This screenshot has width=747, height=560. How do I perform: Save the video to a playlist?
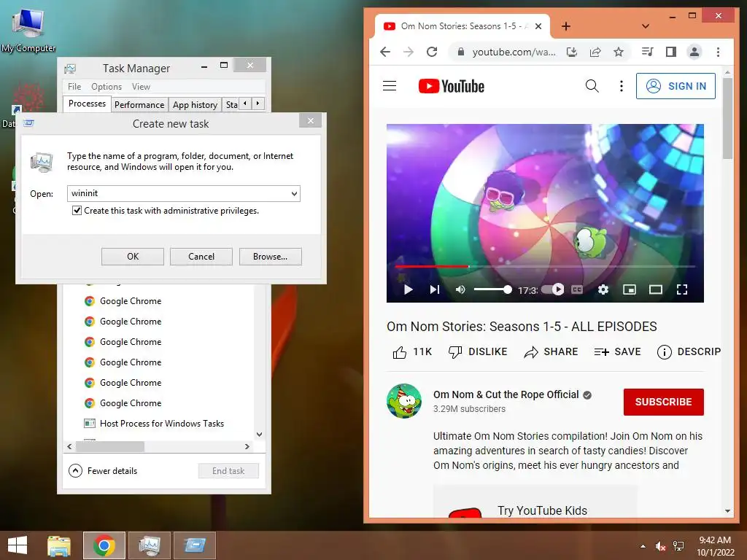tap(617, 352)
